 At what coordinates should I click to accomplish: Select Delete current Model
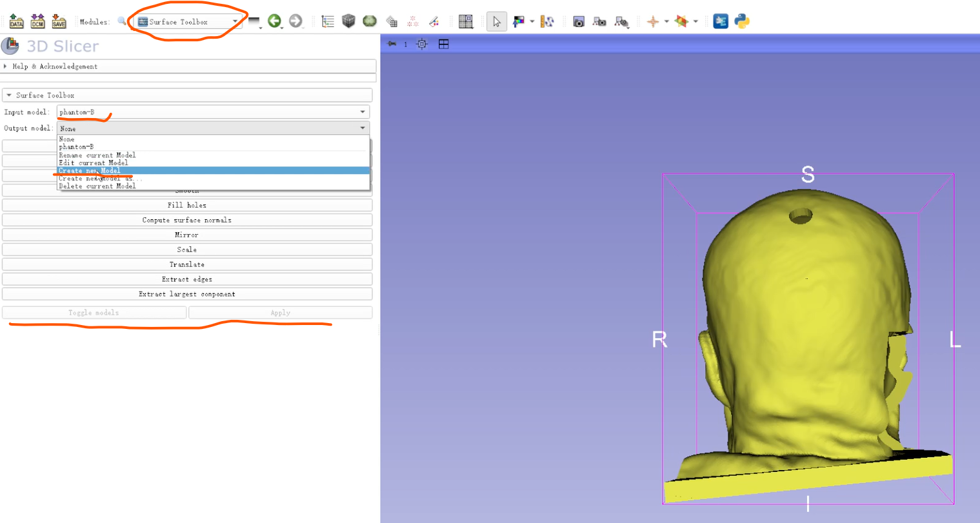pyautogui.click(x=213, y=186)
